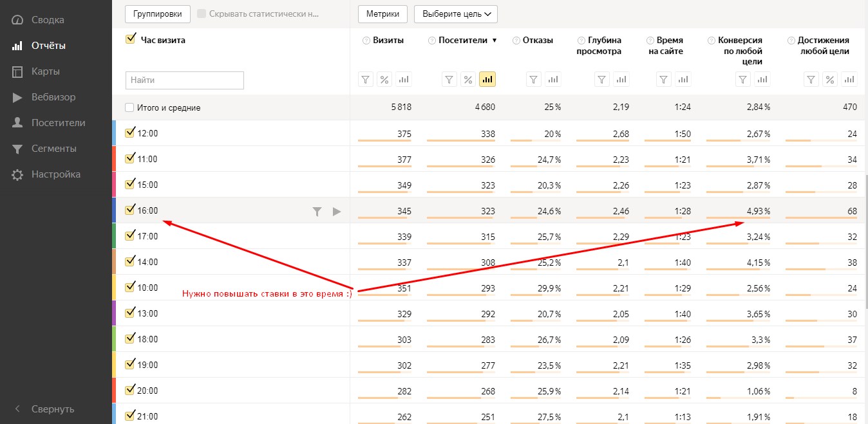Screen dimensions: 868x424
Task: Toggle the Час визита header checkbox
Action: coord(130,39)
